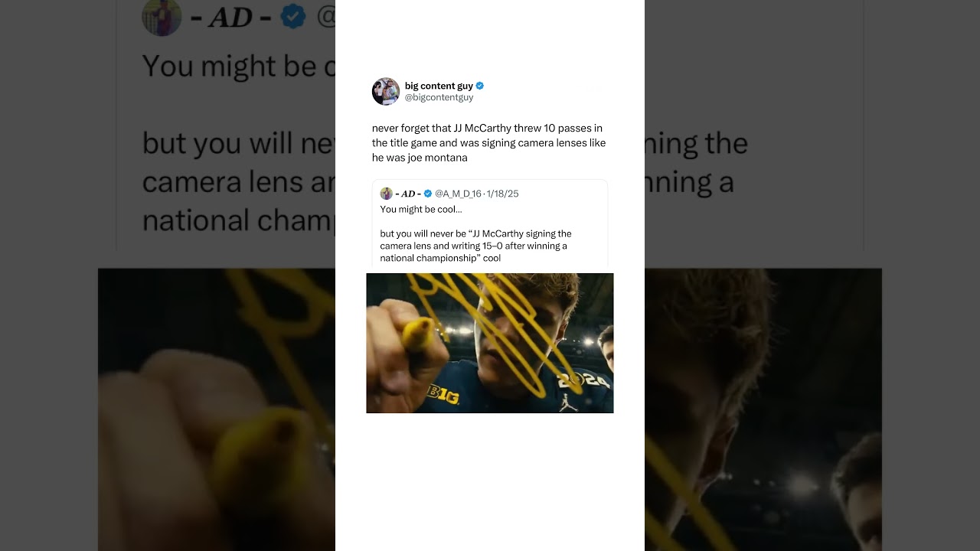Click the verified badge beside big content guy
The width and height of the screenshot is (980, 551).
pyautogui.click(x=480, y=86)
